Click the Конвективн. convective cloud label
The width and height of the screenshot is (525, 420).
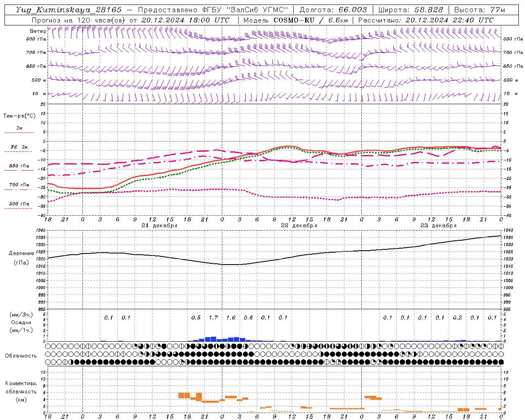click(21, 383)
